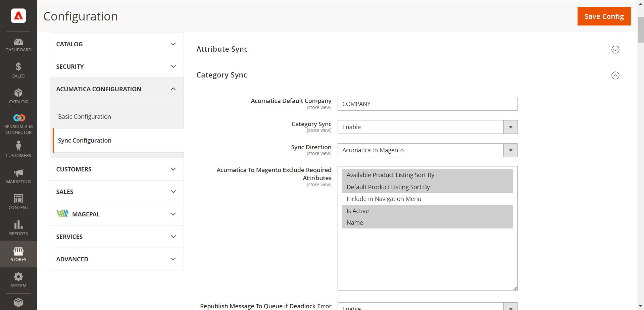
Task: Open the Category Sync Enable dropdown
Action: (510, 127)
